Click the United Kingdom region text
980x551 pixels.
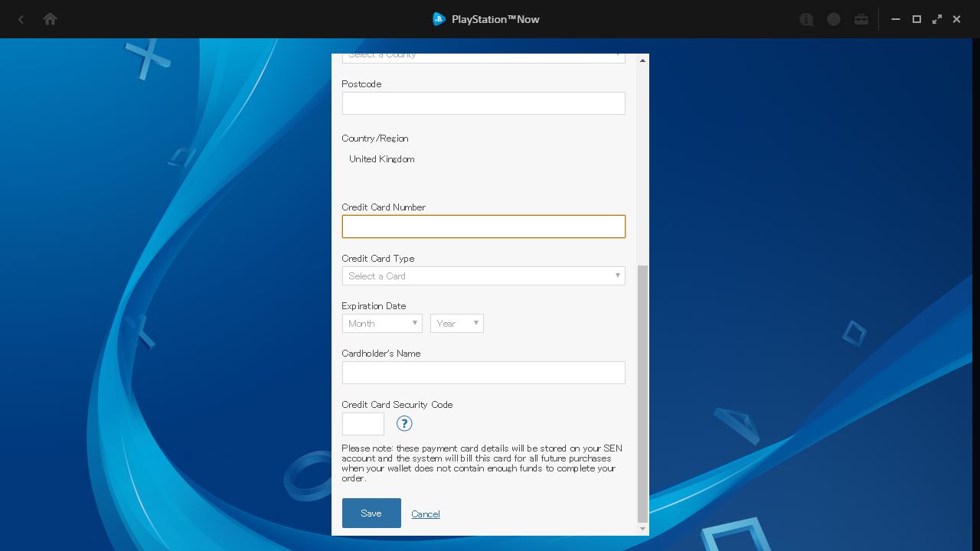pos(382,159)
